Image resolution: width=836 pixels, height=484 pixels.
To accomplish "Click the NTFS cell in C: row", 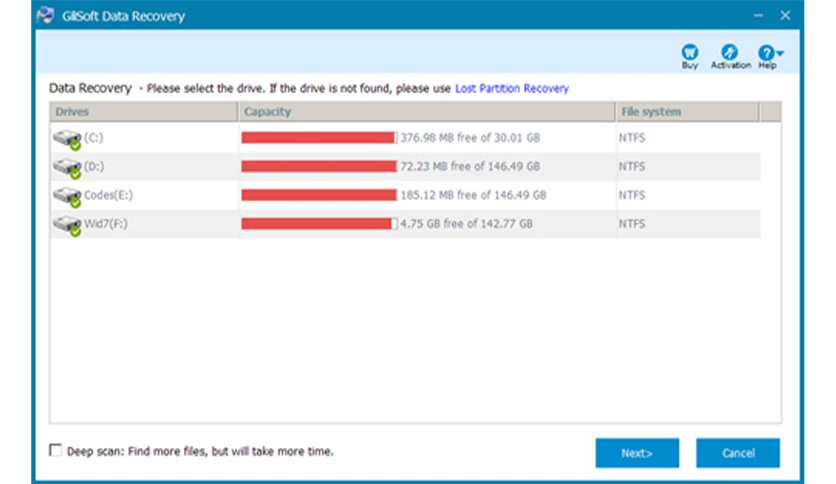I will point(632,138).
